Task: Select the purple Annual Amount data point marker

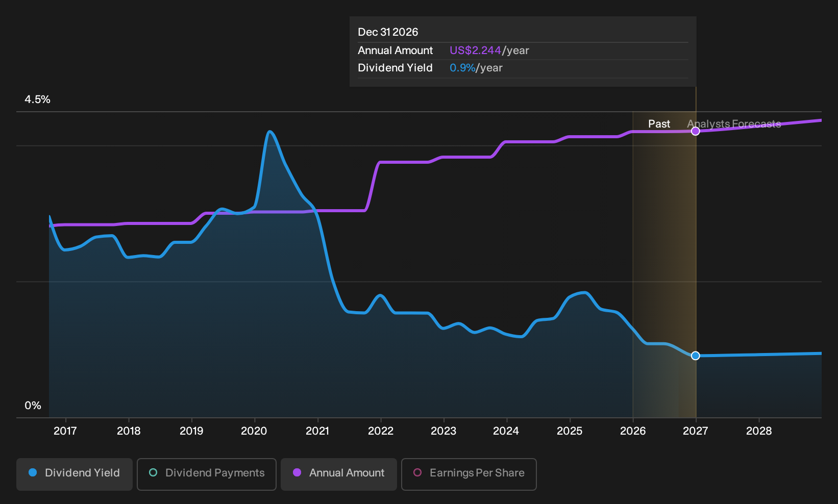Action: (x=696, y=131)
